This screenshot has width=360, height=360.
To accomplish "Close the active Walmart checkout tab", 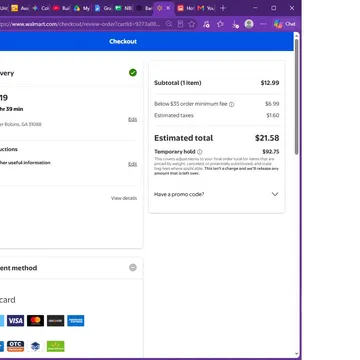I will pos(168,8).
